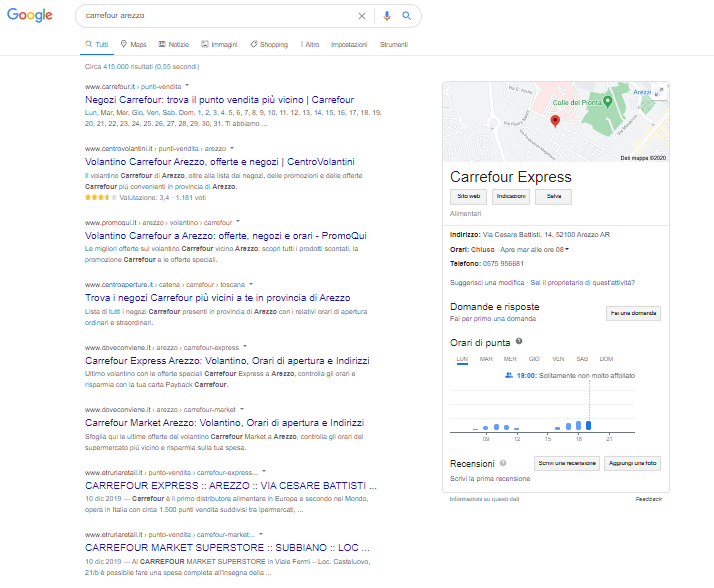The width and height of the screenshot is (714, 588).
Task: Click "Suggerisci una modifica" link
Action: tap(487, 283)
